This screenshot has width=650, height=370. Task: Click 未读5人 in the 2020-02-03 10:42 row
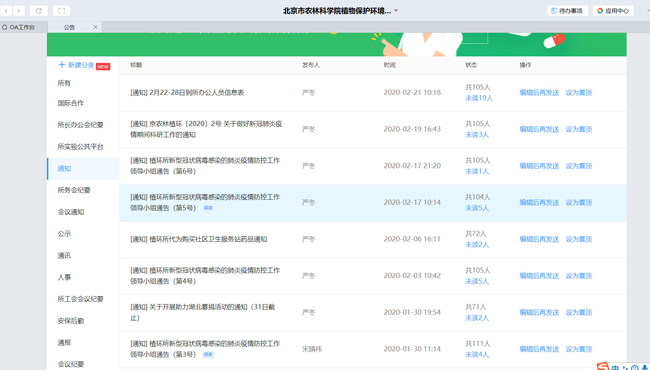[477, 281]
